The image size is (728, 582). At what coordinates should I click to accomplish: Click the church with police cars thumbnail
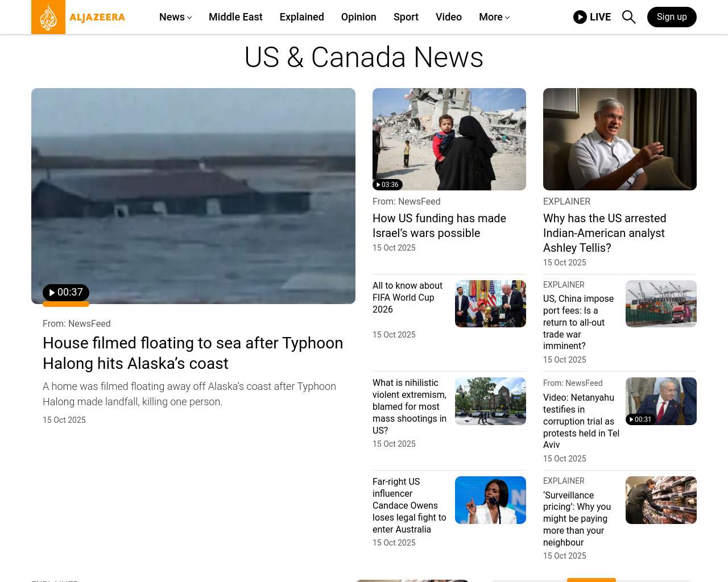490,401
